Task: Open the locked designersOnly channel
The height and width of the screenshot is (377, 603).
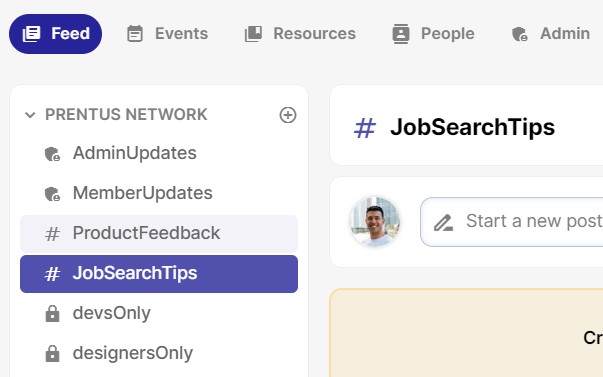Action: (x=159, y=354)
